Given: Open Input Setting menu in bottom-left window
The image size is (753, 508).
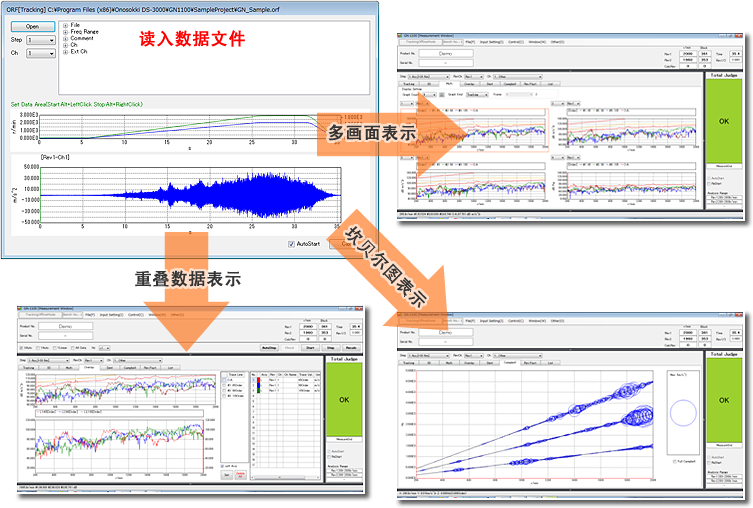Looking at the screenshot, I should tap(111, 314).
